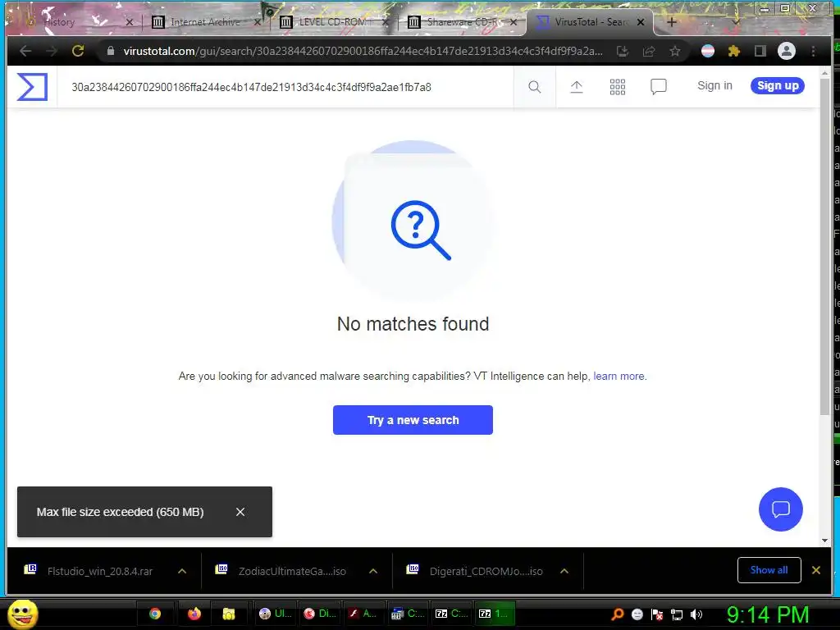Click the Flash 'A...' taskbar button
Image resolution: width=840 pixels, height=630 pixels.
pos(363,614)
